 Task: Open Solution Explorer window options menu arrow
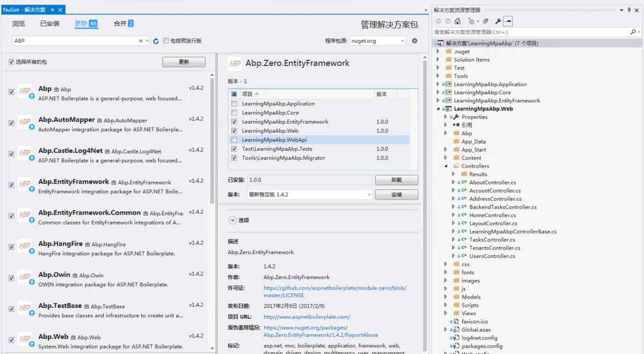click(621, 10)
